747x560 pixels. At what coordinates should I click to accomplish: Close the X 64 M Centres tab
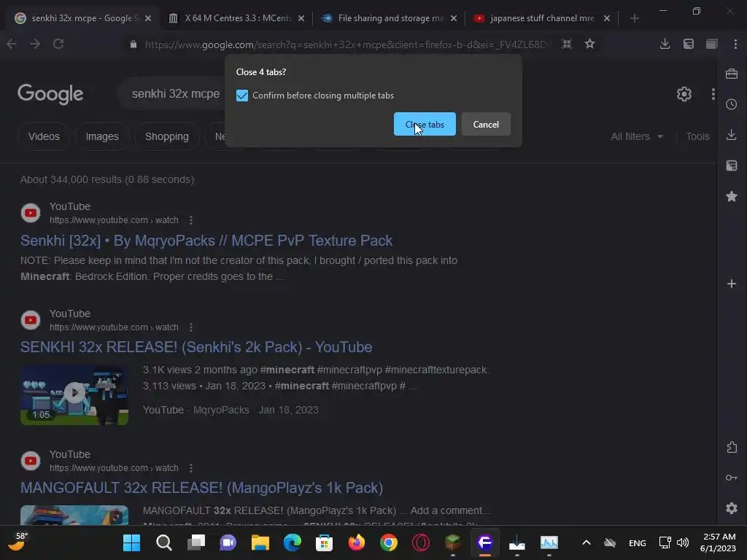(301, 18)
